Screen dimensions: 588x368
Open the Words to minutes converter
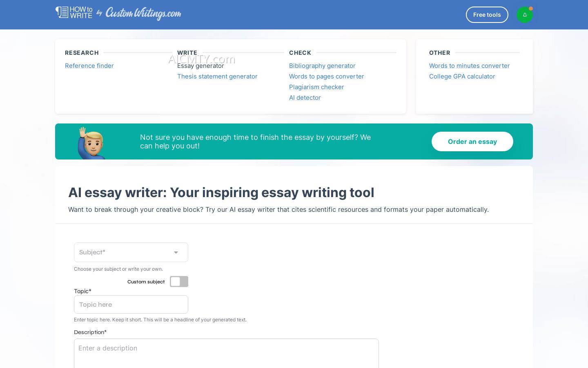click(469, 65)
